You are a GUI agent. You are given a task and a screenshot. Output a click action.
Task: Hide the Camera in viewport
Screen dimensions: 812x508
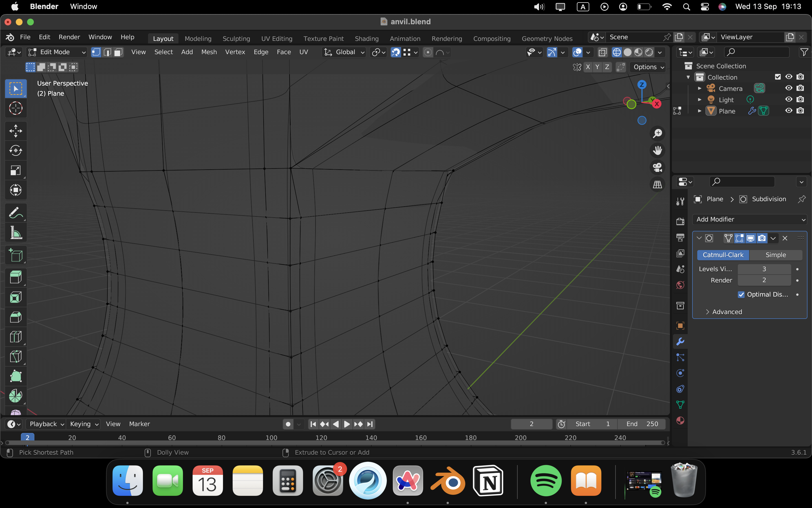tap(789, 88)
